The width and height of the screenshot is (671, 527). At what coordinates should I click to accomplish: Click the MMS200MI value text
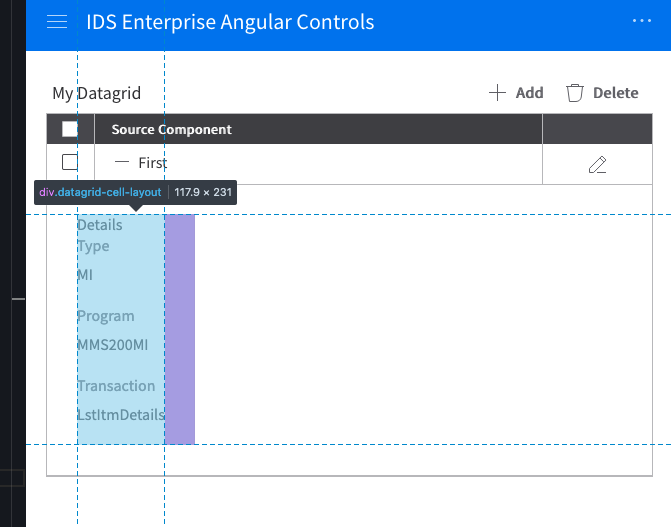113,345
